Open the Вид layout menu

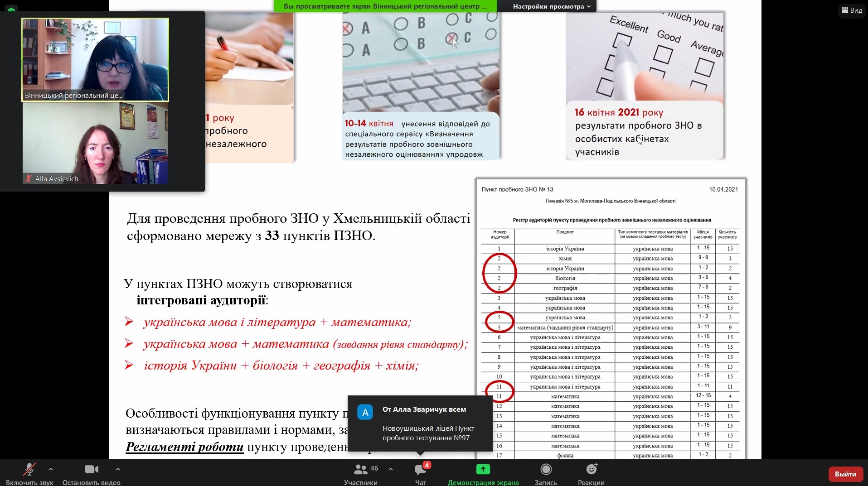tap(852, 10)
